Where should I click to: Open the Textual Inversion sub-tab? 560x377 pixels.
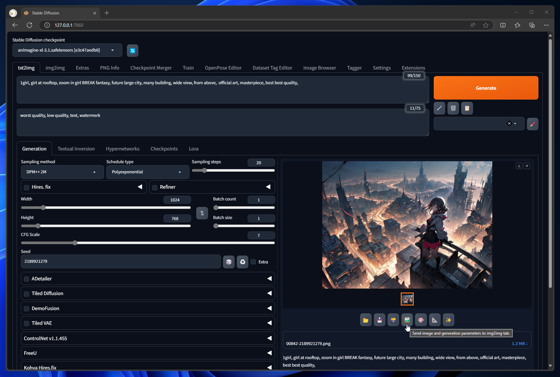click(x=76, y=149)
